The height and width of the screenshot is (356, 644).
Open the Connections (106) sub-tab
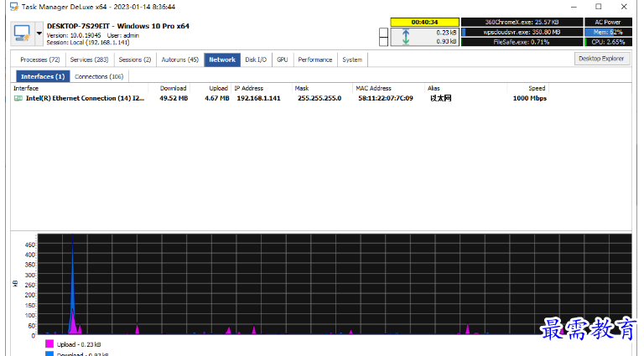(x=99, y=77)
